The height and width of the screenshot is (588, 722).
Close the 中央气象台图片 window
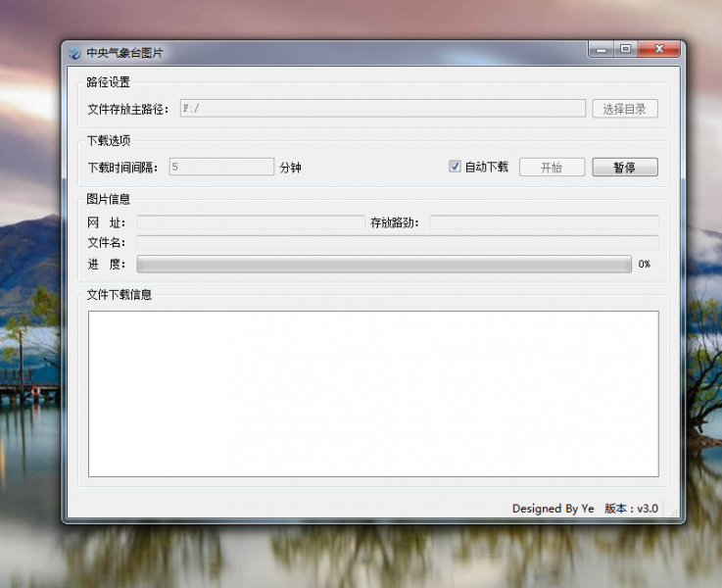(659, 49)
